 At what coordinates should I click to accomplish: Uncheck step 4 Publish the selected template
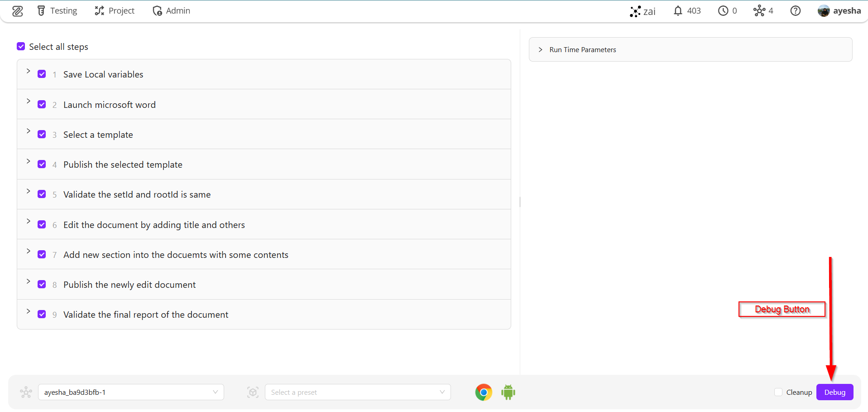(x=42, y=164)
